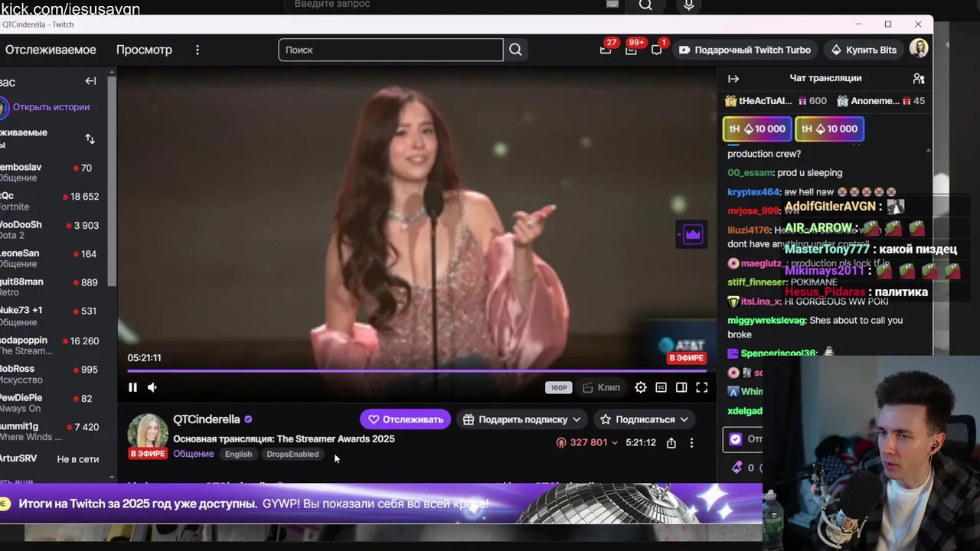Click the 160P quality badge

click(559, 387)
